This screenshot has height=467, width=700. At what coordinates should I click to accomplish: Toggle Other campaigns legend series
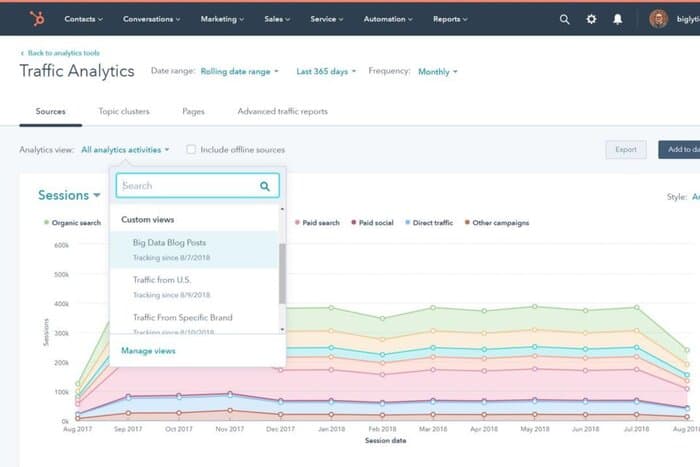pyautogui.click(x=497, y=222)
